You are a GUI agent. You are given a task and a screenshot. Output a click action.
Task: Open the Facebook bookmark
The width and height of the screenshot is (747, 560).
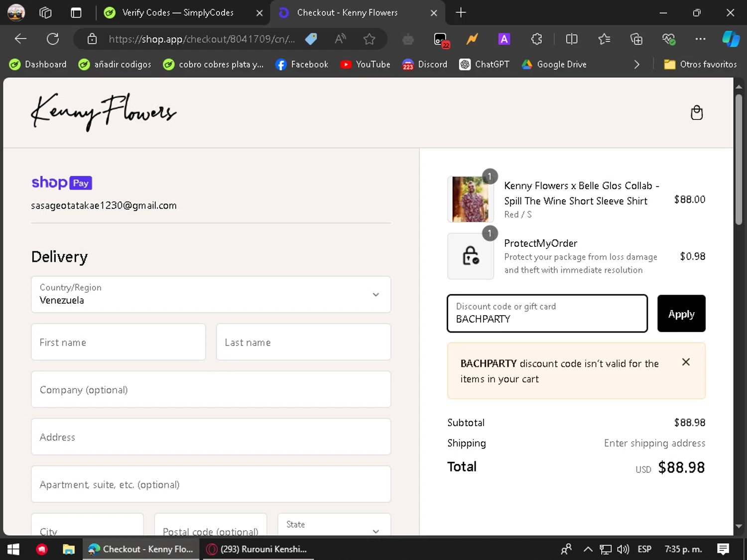click(302, 64)
